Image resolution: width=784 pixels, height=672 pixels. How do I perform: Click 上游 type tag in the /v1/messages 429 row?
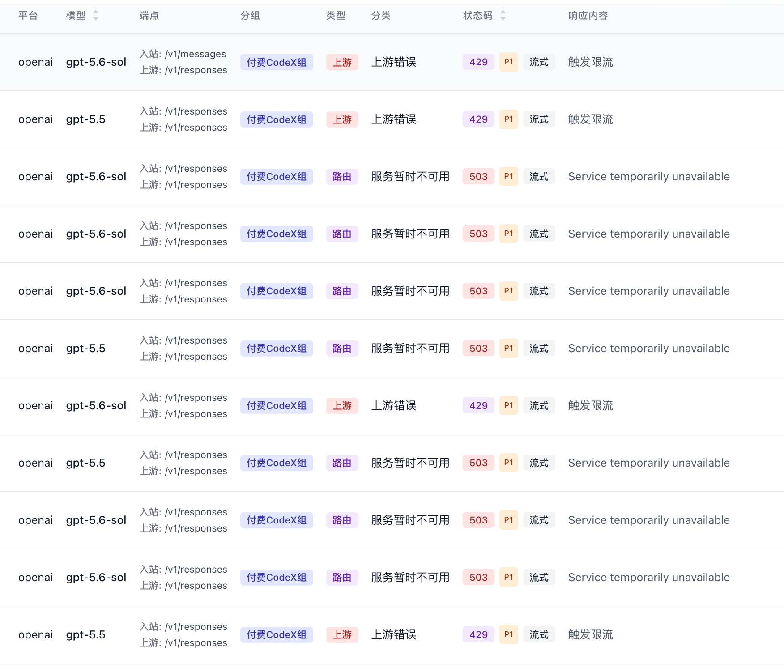coord(342,62)
